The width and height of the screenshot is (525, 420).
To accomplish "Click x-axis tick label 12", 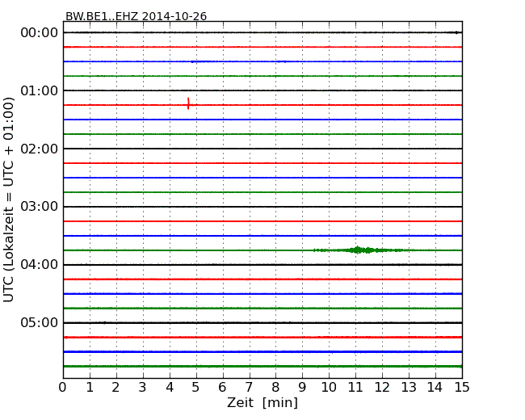I will pyautogui.click(x=382, y=387).
